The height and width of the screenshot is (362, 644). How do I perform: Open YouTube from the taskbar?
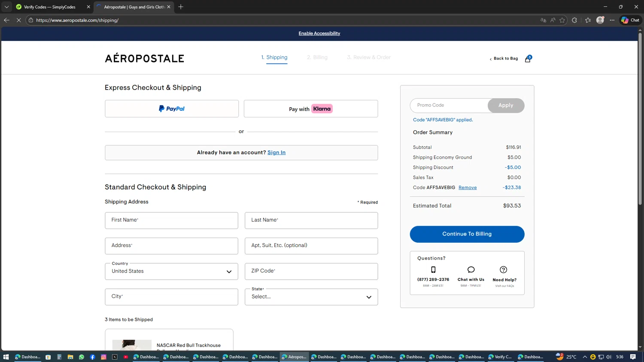126,357
